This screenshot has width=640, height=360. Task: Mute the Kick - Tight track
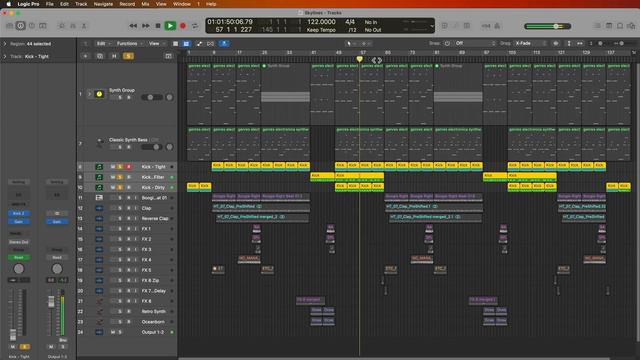113,167
